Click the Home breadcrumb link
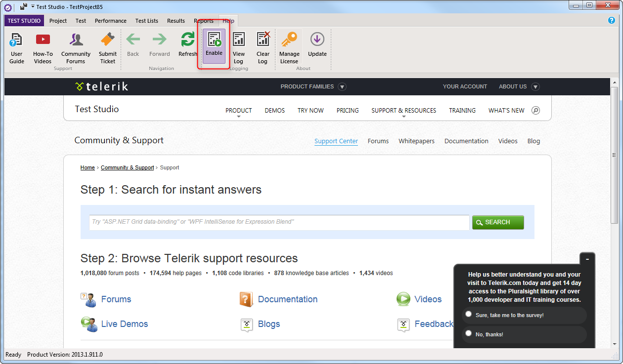Viewport: 623px width, 364px height. coord(88,167)
